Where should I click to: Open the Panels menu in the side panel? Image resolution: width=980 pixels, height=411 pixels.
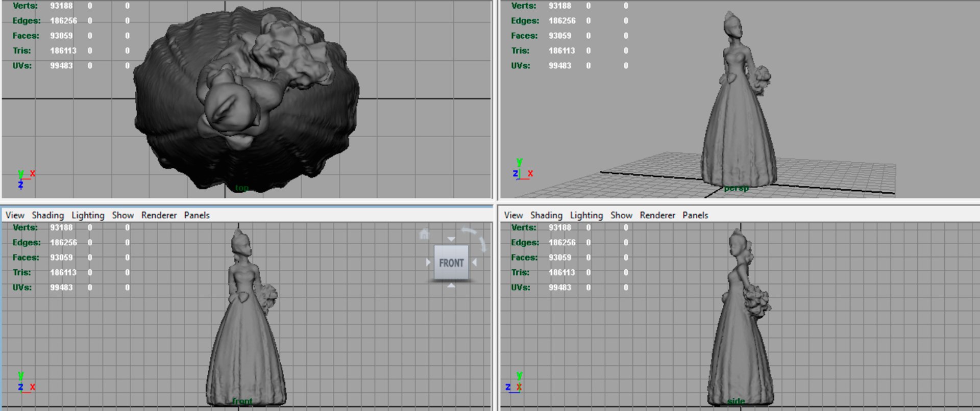[x=695, y=215]
